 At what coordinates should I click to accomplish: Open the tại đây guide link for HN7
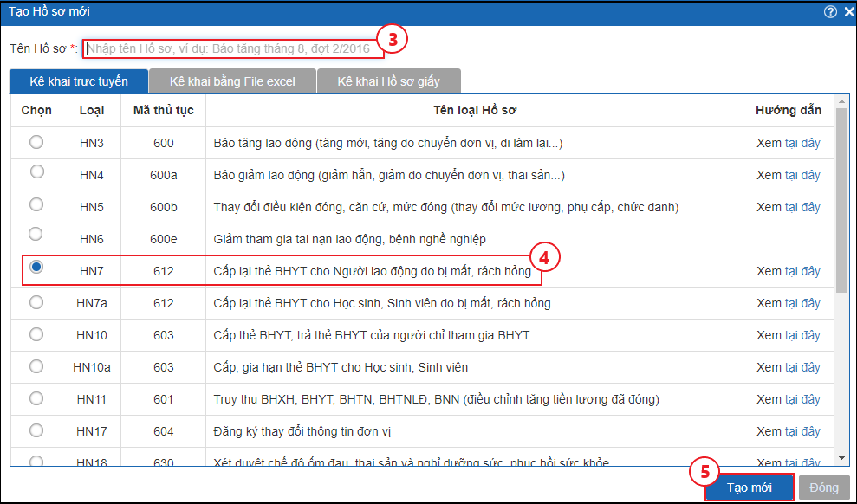[802, 271]
